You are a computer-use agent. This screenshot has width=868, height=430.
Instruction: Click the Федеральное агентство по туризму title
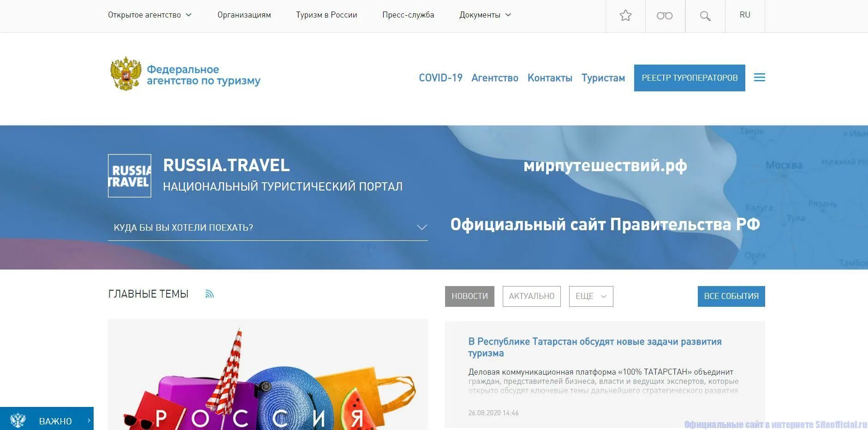[x=203, y=75]
